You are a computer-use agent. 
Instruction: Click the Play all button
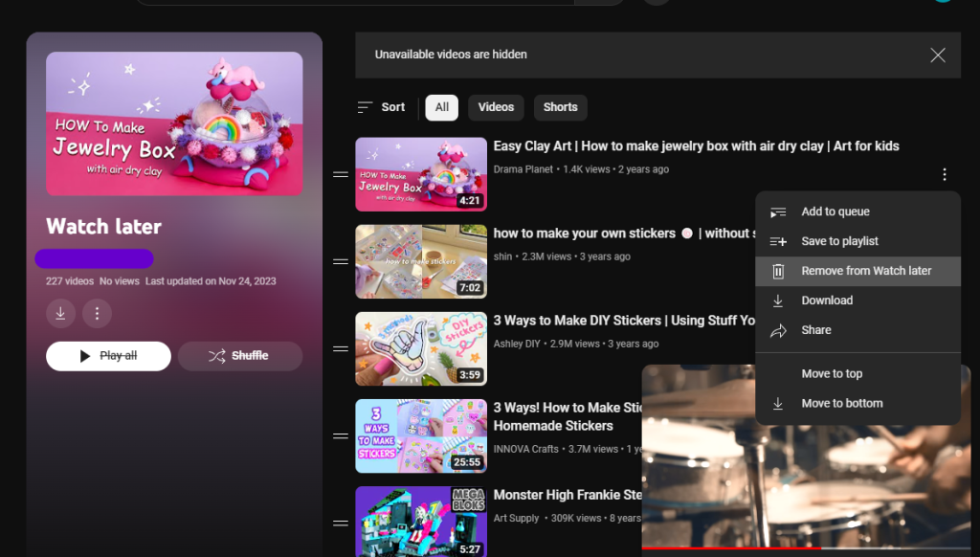tap(108, 356)
